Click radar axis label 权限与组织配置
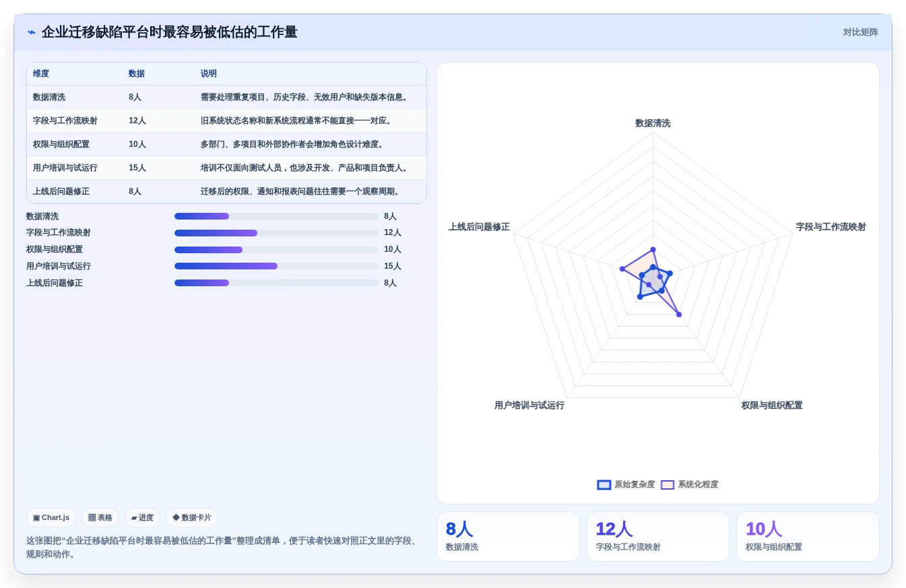The height and width of the screenshot is (588, 906). click(772, 405)
